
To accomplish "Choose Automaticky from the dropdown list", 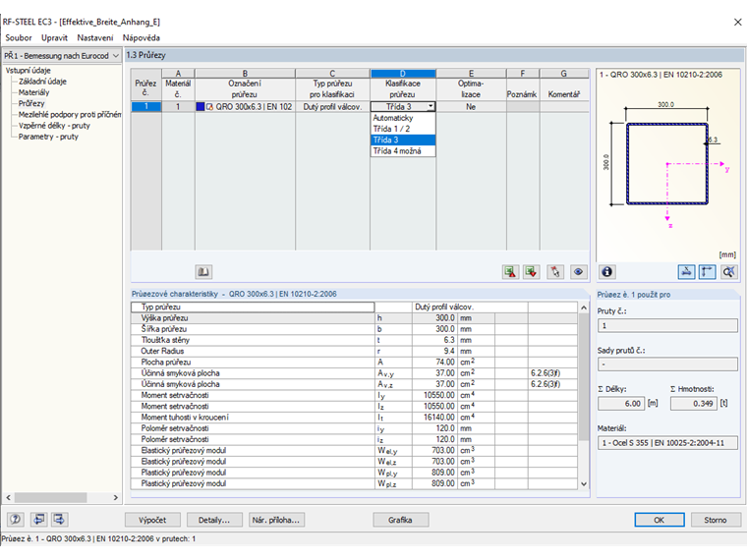I will 403,118.
